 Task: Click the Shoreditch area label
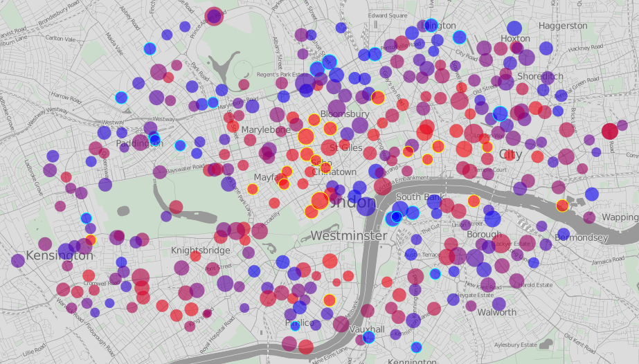(x=540, y=76)
